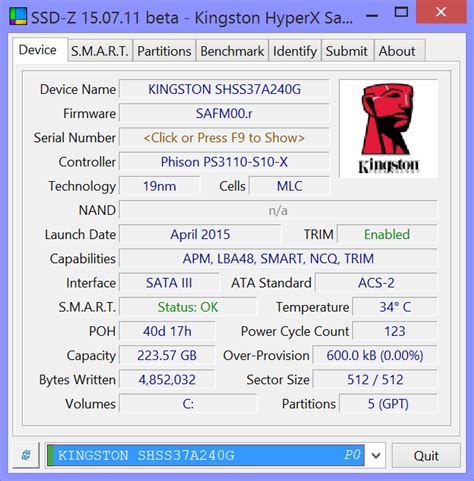The width and height of the screenshot is (474, 481).
Task: Click the Device Name value KINGSTON SHSS37A240G
Action: (x=224, y=89)
